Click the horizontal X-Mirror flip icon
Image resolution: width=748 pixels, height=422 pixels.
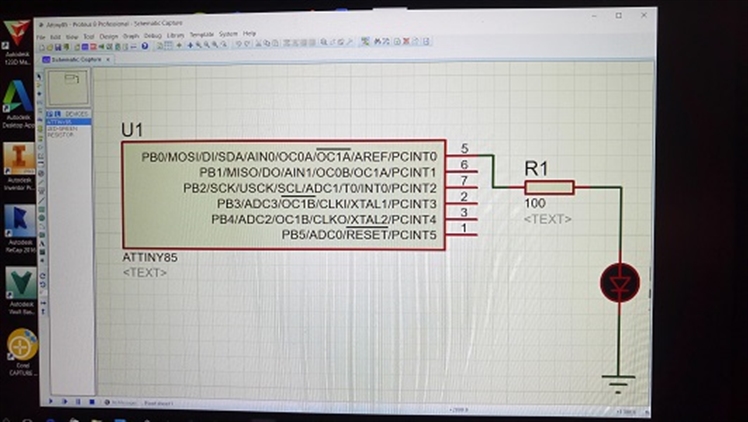coord(43,302)
